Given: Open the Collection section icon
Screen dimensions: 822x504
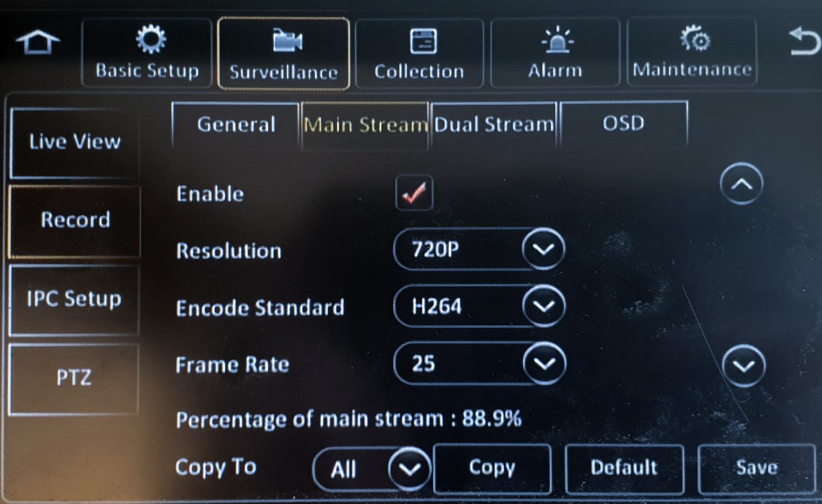Looking at the screenshot, I should (420, 40).
